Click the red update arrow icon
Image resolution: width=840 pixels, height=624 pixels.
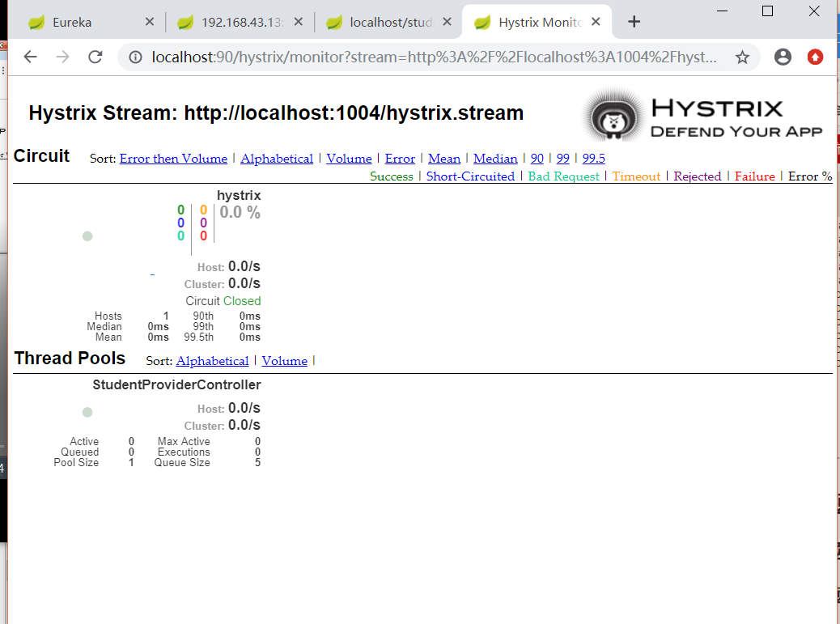click(x=816, y=57)
